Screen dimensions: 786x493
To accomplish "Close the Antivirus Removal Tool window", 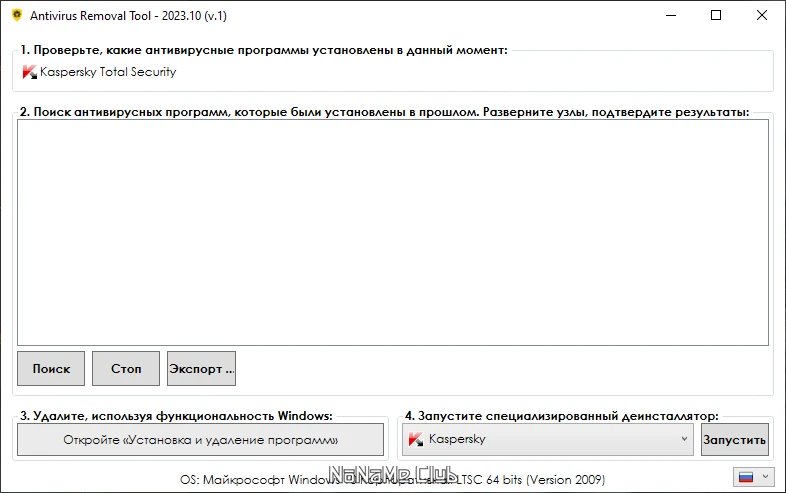I will pyautogui.click(x=761, y=16).
